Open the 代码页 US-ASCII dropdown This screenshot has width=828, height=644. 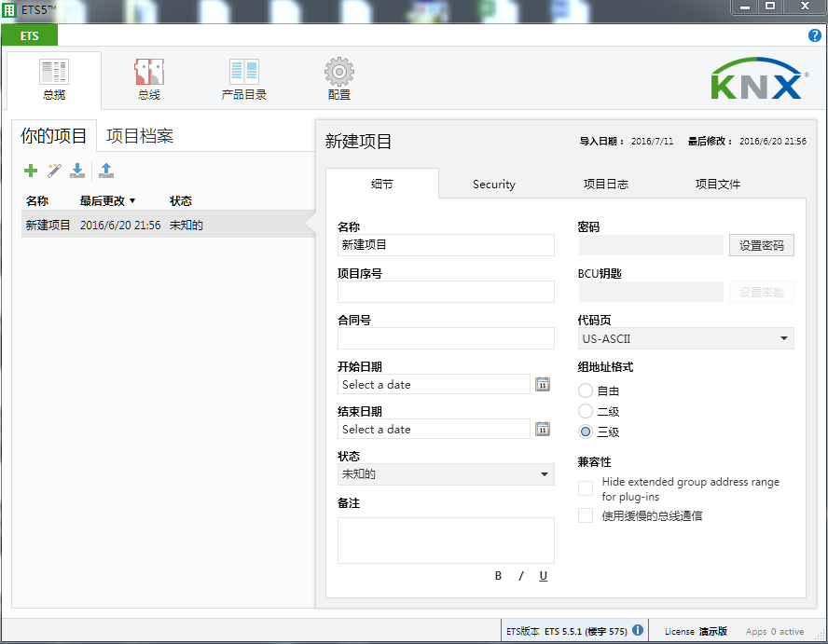[x=685, y=338]
